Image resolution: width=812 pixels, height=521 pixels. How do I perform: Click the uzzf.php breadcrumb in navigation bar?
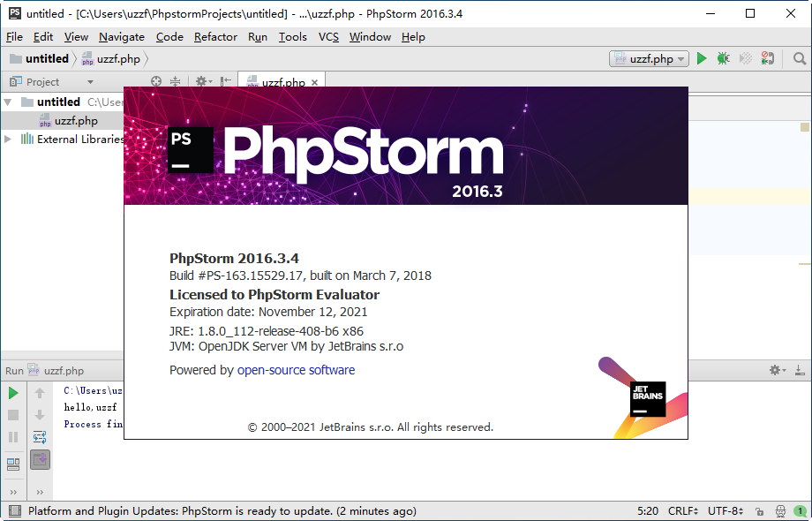(x=111, y=58)
